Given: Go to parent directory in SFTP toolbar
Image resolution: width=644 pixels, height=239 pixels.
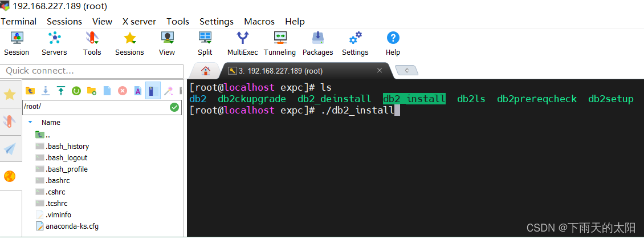Looking at the screenshot, I should tap(30, 91).
